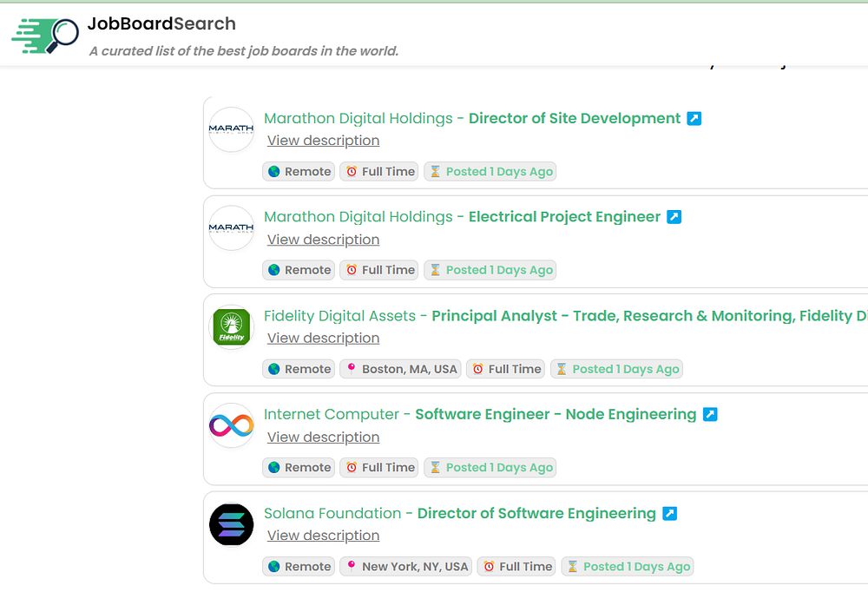Open external link icon for Node Engineering job
868x612 pixels.
709,414
